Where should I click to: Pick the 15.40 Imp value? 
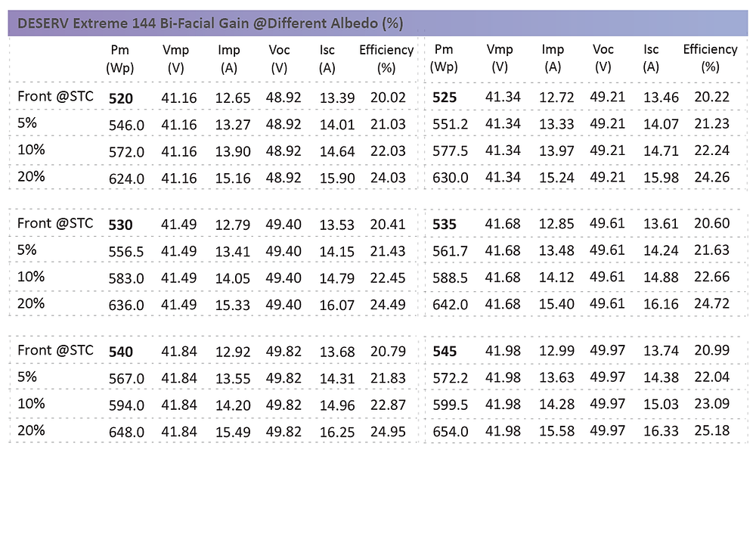(557, 304)
